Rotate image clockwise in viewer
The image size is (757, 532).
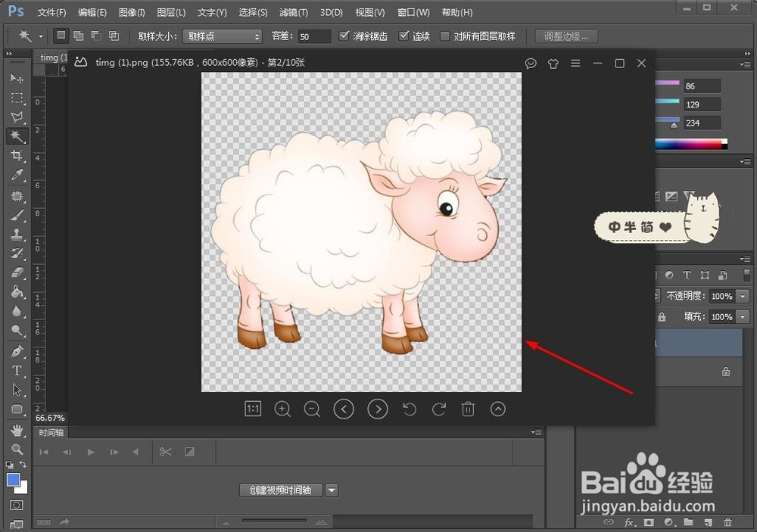point(438,409)
